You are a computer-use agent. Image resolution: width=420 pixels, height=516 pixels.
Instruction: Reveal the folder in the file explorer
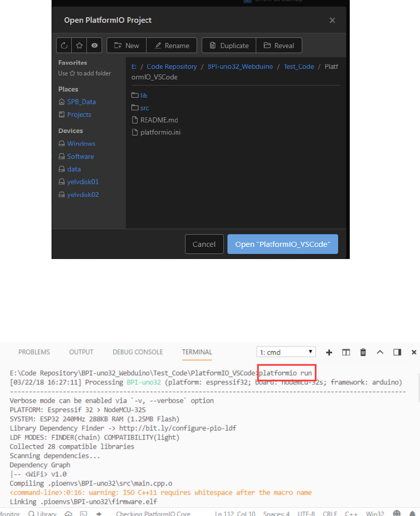(x=279, y=46)
